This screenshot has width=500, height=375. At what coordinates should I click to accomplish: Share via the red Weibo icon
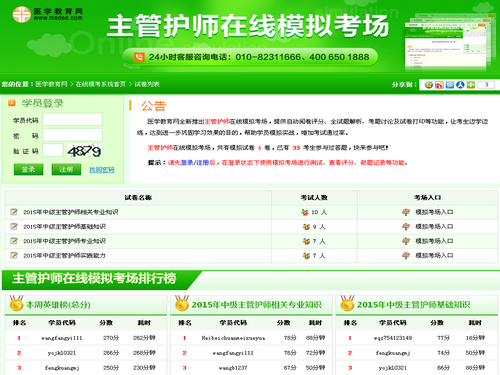tap(439, 85)
